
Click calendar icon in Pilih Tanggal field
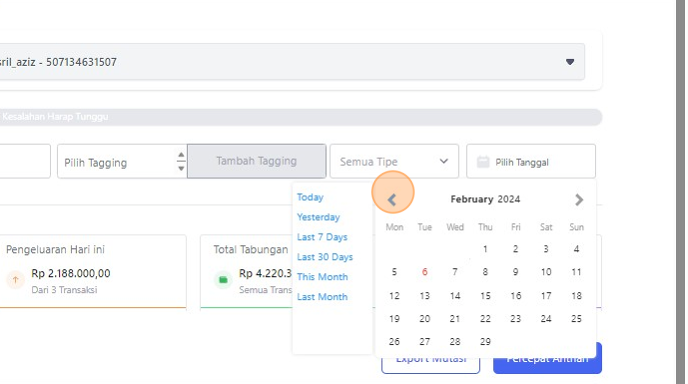coord(483,162)
